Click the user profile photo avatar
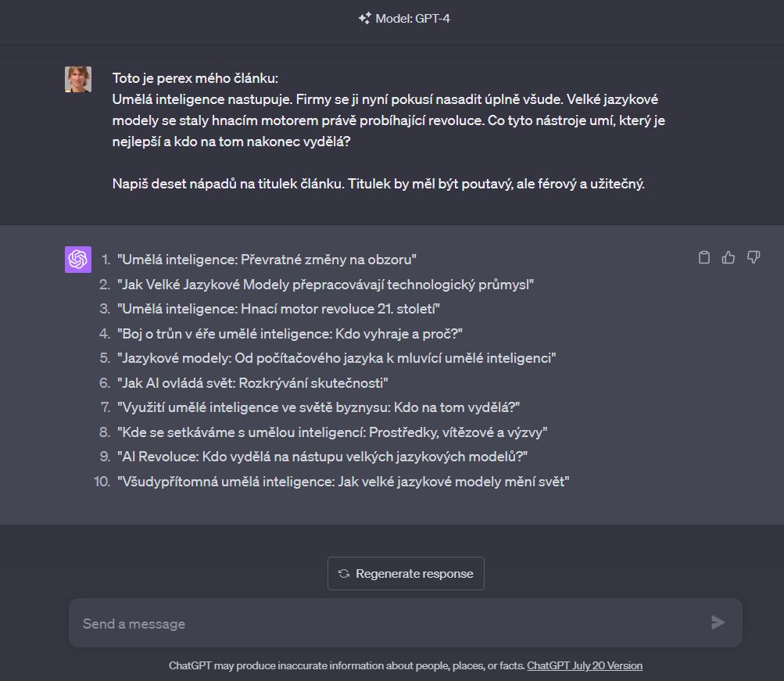This screenshot has height=681, width=784. [x=78, y=79]
